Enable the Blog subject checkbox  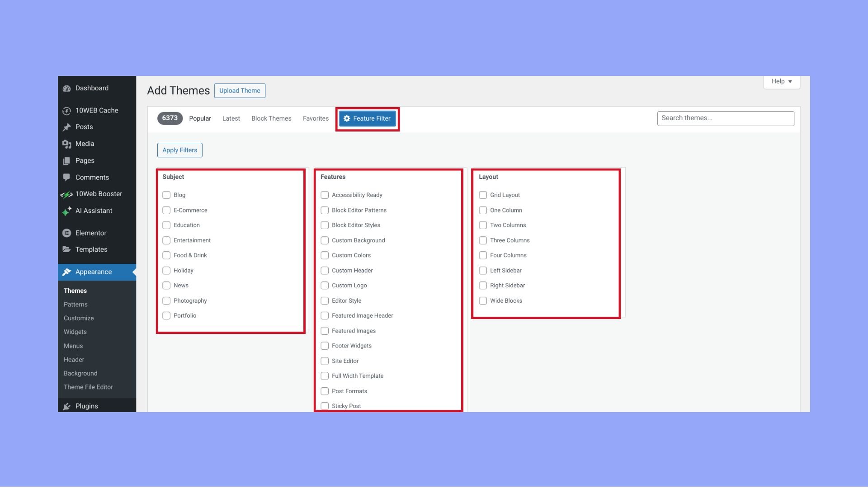tap(166, 195)
